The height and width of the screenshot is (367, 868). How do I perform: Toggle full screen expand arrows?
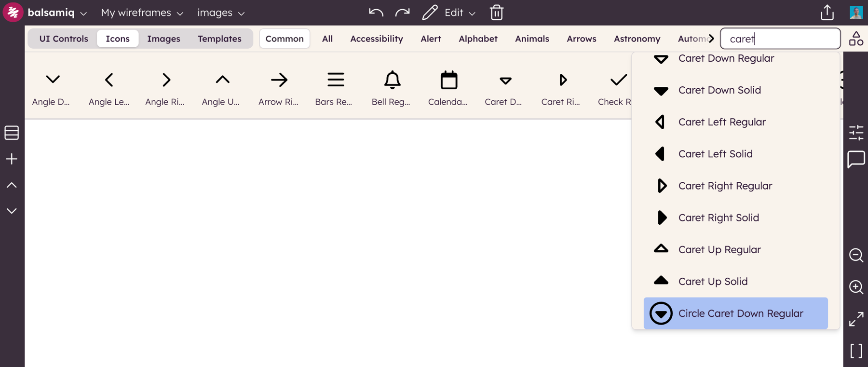856,319
